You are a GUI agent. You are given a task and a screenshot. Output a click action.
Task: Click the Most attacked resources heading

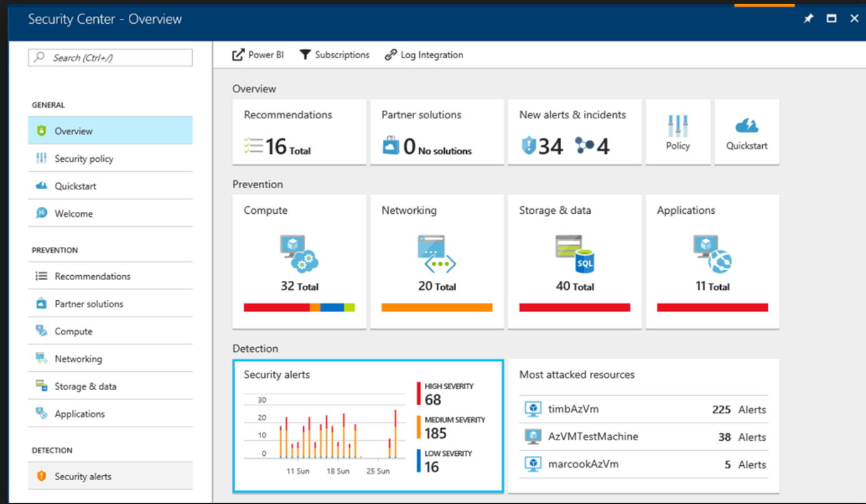(x=577, y=375)
